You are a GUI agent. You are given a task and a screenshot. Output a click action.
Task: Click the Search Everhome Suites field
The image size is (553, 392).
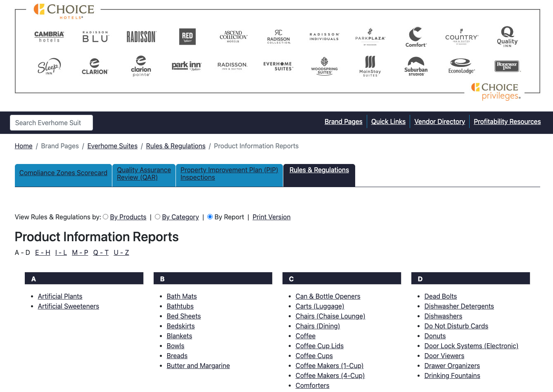(x=51, y=123)
